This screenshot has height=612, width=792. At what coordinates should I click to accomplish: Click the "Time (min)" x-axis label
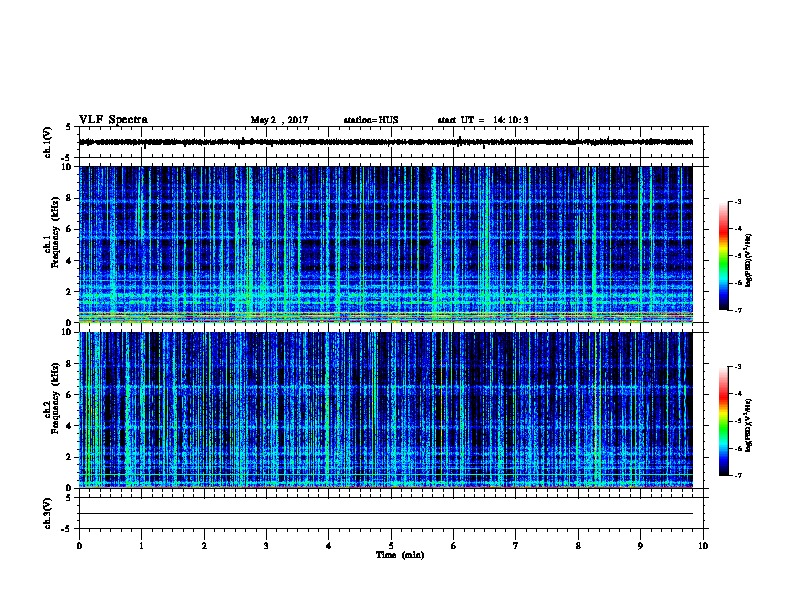point(400,555)
